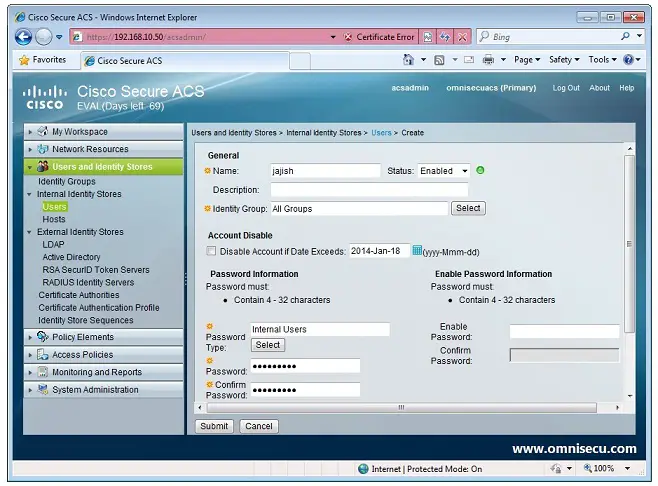Viewport: 658px width, 486px height.
Task: Click the Name input field
Action: (x=325, y=171)
